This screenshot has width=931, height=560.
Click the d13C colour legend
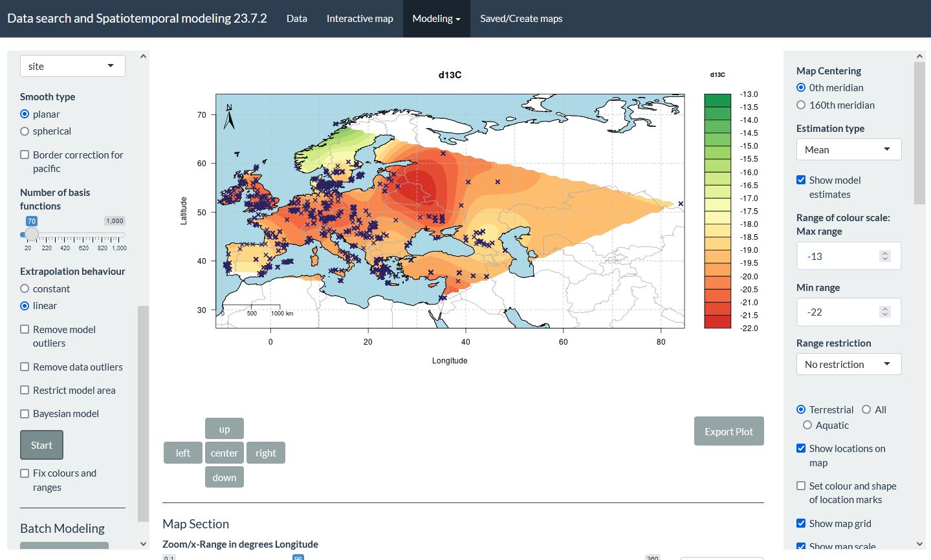717,211
